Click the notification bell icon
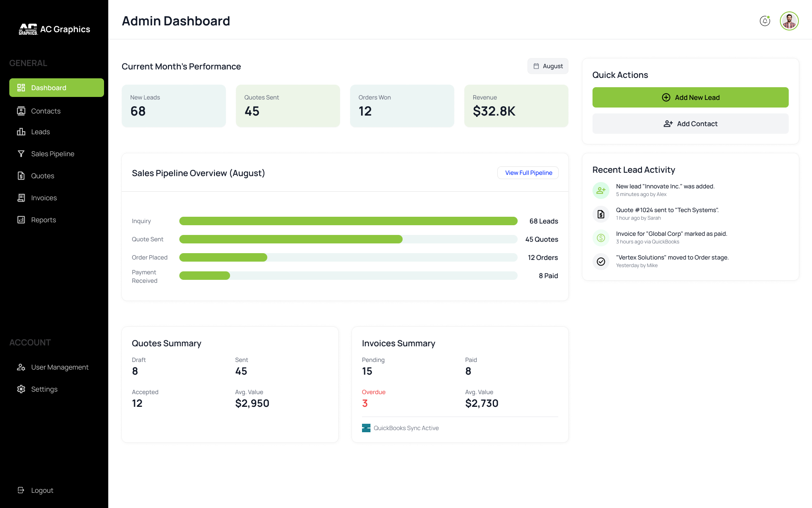 click(765, 21)
